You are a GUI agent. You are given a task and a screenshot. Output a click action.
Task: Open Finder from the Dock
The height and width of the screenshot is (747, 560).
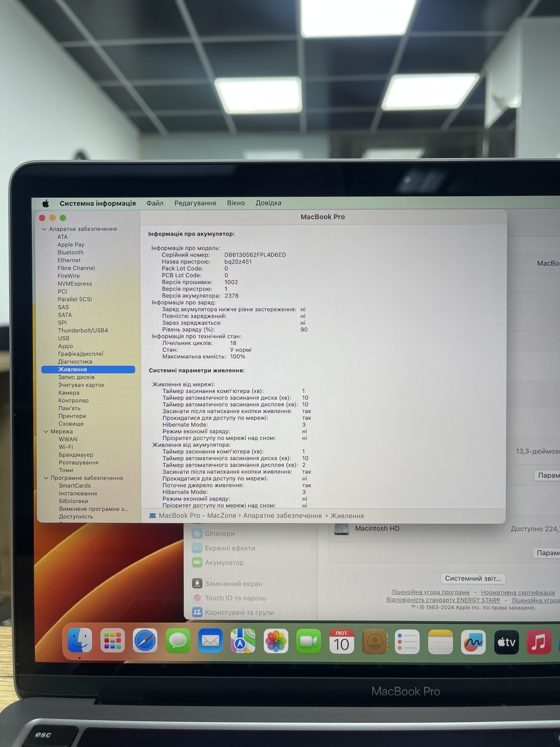[80, 640]
